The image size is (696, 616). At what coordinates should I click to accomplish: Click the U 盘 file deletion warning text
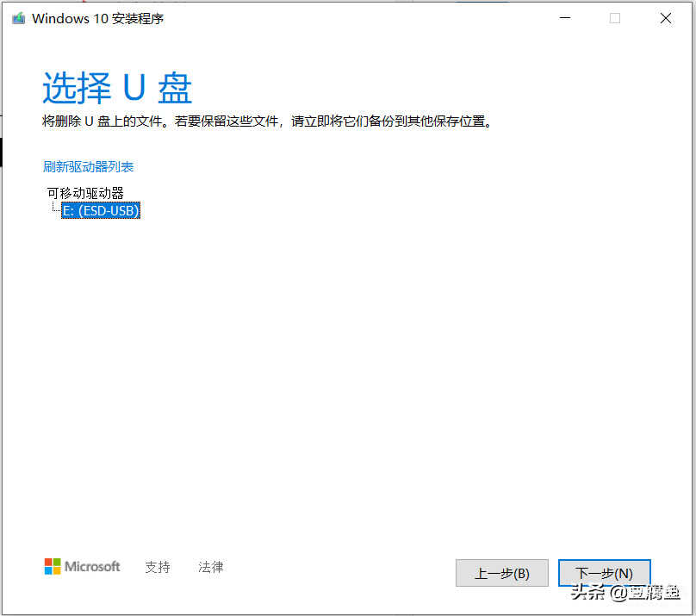click(267, 121)
